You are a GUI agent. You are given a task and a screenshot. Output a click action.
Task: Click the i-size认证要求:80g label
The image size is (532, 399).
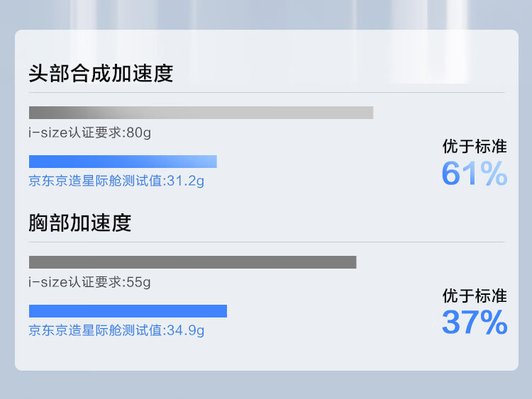click(x=89, y=133)
